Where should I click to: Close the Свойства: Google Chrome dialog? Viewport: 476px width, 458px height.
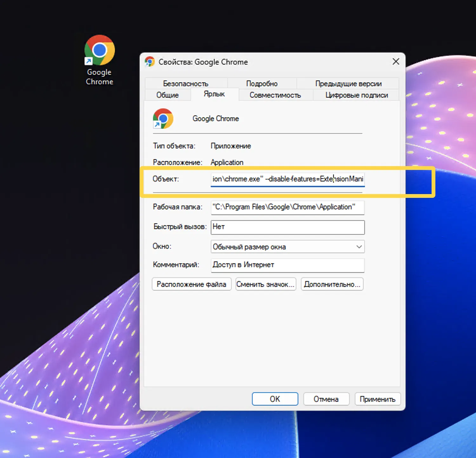click(x=396, y=62)
